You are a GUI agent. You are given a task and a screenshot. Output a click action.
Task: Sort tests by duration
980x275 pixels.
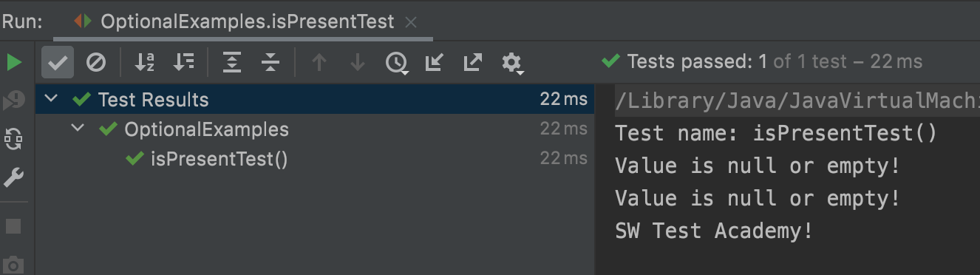pyautogui.click(x=183, y=63)
